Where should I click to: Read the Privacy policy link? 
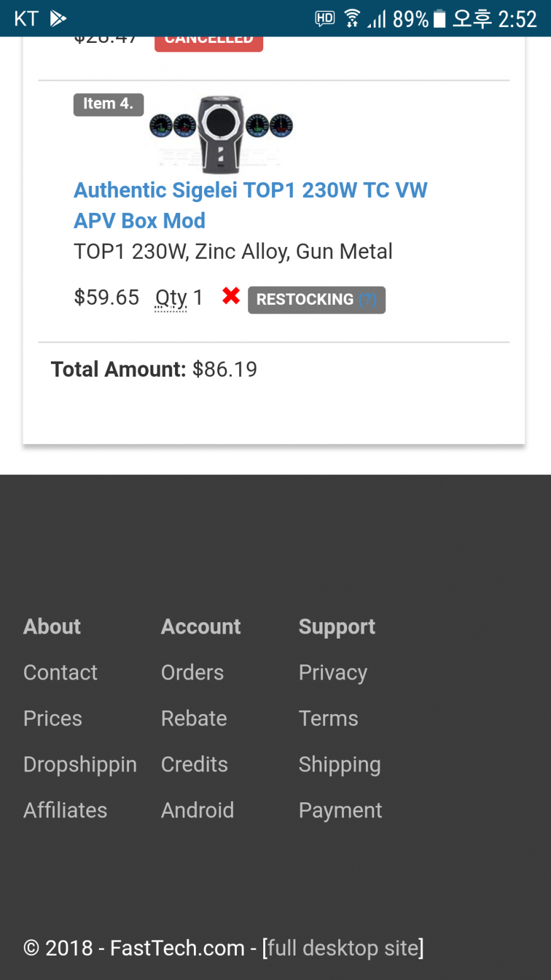(x=333, y=673)
